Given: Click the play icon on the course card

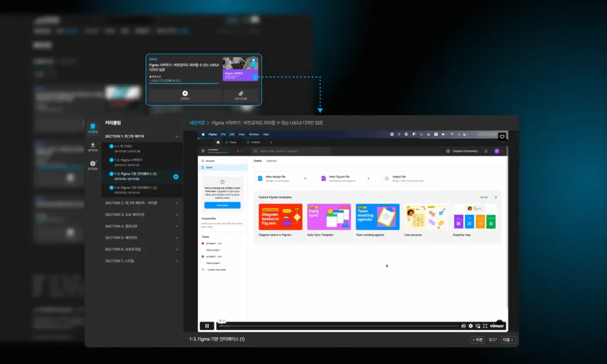Looking at the screenshot, I should point(185,93).
